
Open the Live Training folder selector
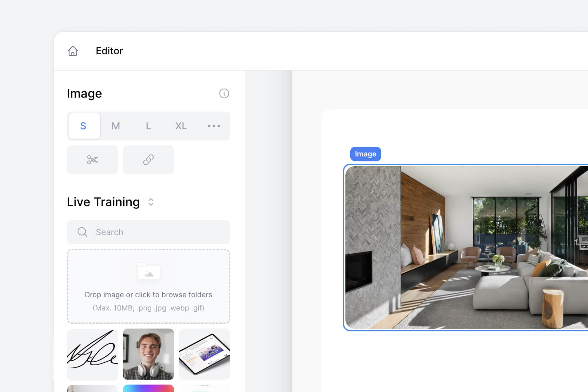pos(103,202)
